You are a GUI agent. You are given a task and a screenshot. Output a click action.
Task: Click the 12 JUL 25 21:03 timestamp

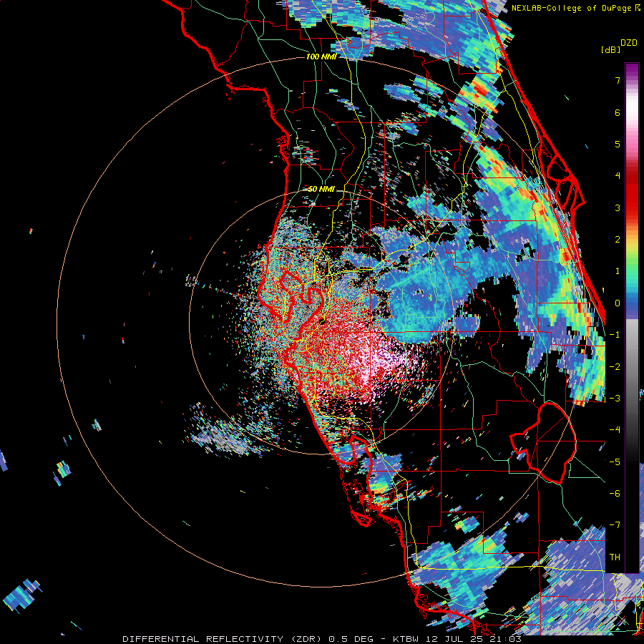click(x=472, y=639)
